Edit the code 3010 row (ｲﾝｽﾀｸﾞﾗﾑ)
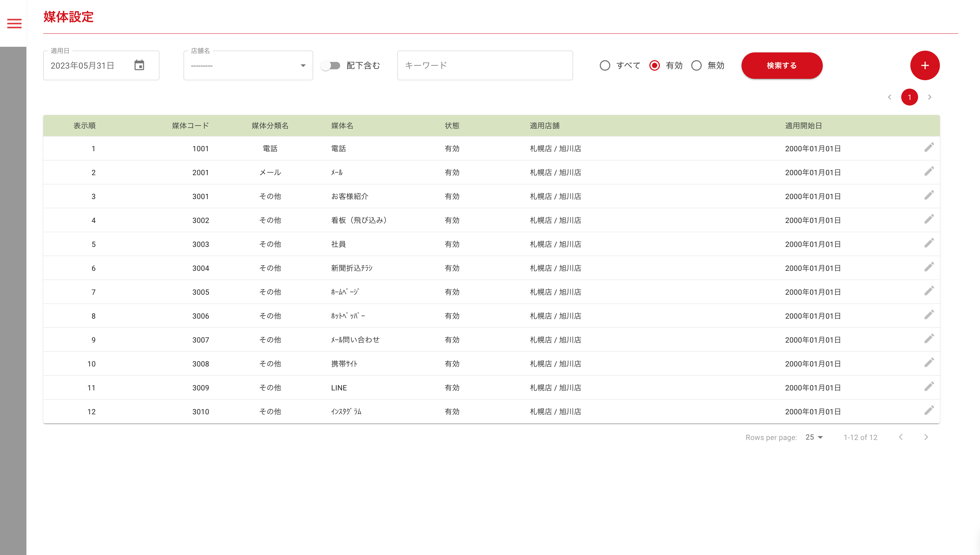980x555 pixels. 929,410
